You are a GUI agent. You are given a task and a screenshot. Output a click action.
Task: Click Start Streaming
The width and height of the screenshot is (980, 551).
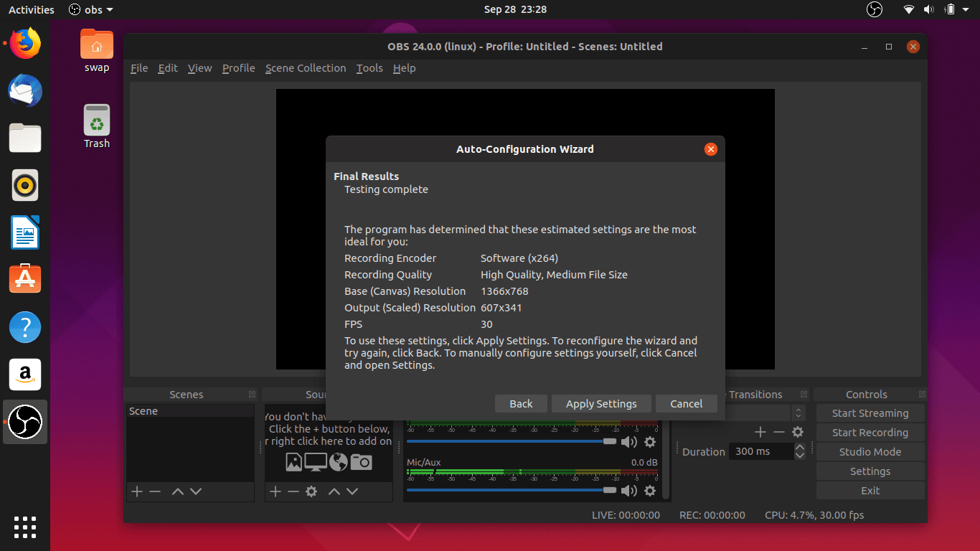[870, 413]
